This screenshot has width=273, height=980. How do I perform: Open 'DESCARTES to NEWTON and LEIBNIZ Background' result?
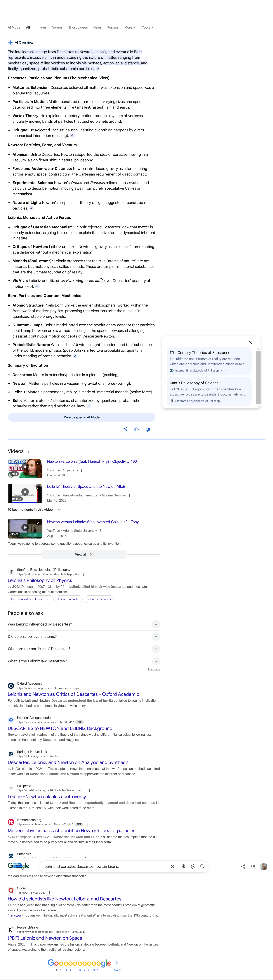[x=60, y=729]
